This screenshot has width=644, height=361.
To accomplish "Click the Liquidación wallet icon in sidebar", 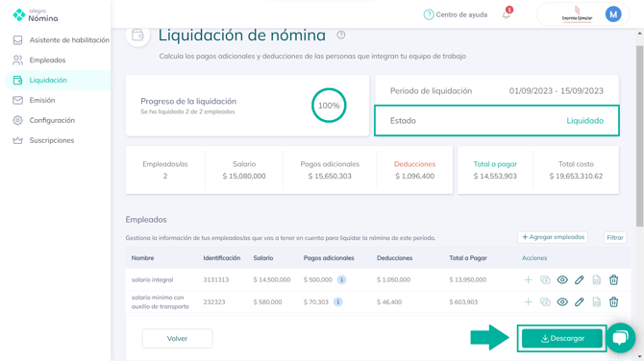I will pos(17,80).
